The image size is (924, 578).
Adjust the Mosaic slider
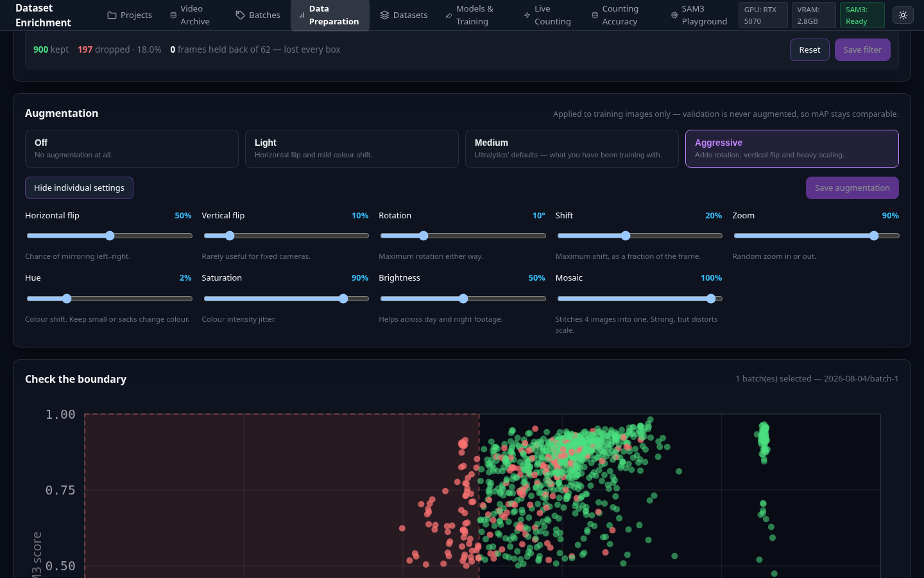(640, 299)
